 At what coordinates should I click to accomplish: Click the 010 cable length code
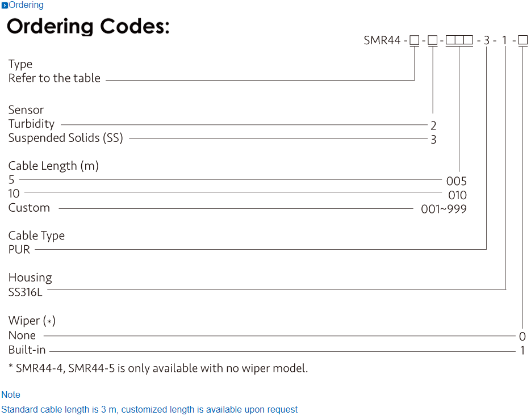(457, 195)
